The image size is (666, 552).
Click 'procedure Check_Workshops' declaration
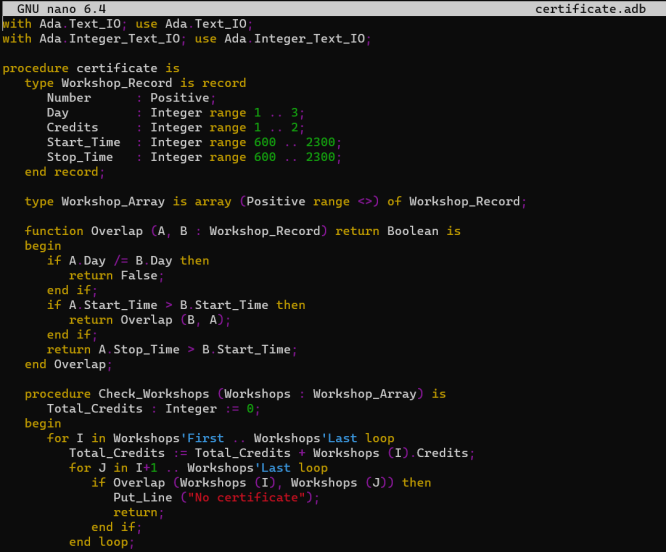point(117,394)
